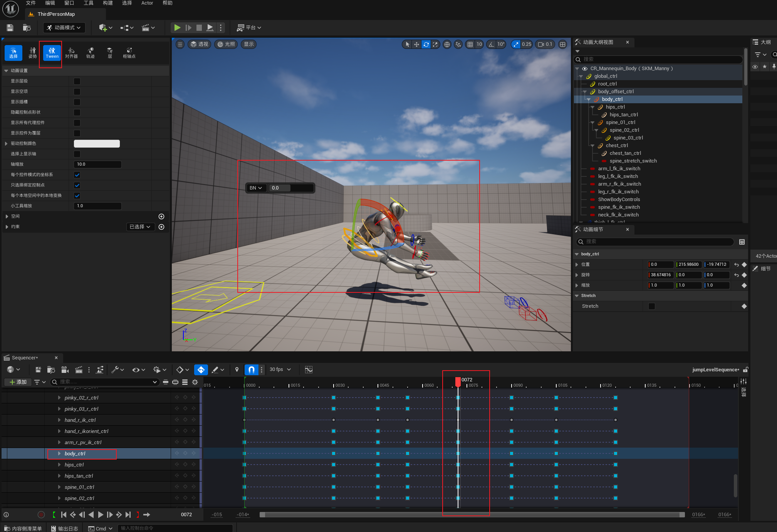This screenshot has height=532, width=777.
Task: Open the 30 fps frame rate dropdown
Action: pyautogui.click(x=280, y=369)
